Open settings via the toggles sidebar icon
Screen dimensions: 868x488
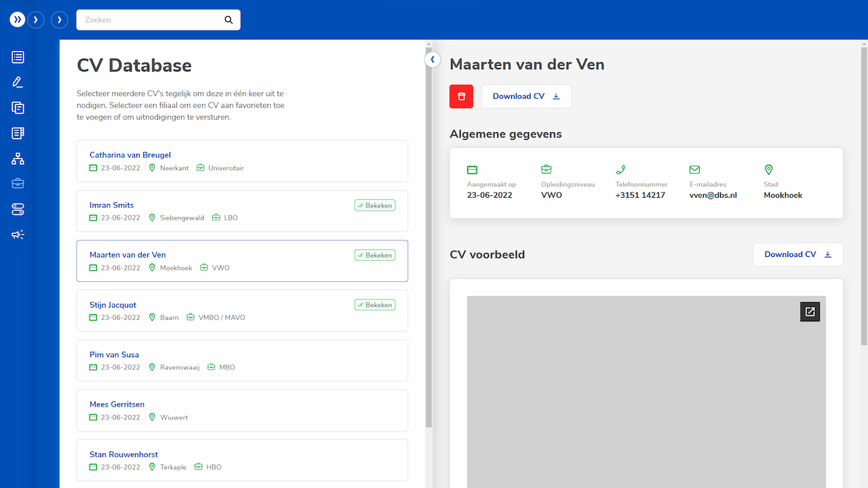(17, 209)
